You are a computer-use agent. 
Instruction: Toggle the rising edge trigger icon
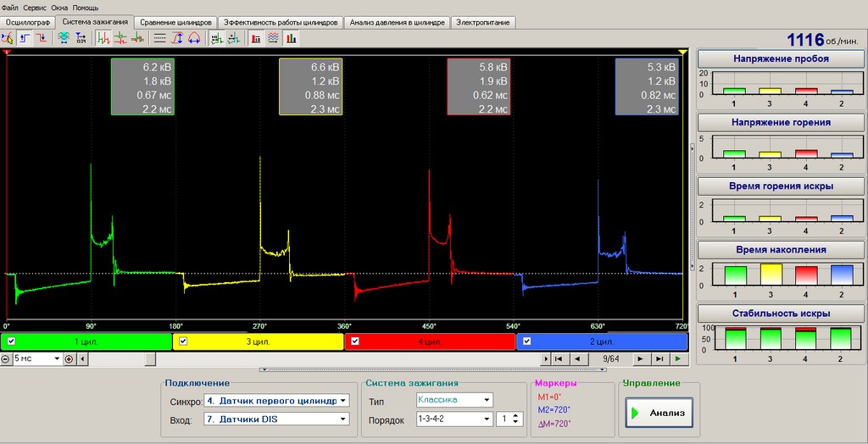(25, 38)
